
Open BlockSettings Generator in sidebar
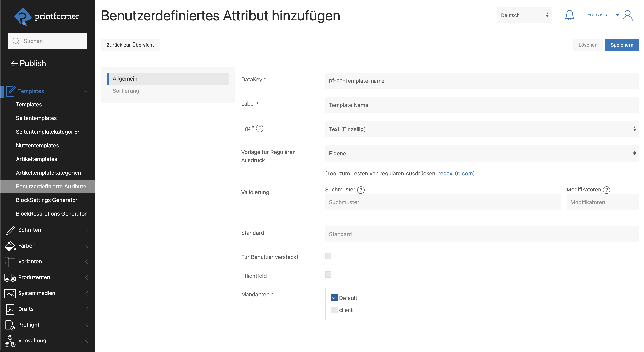(x=47, y=200)
